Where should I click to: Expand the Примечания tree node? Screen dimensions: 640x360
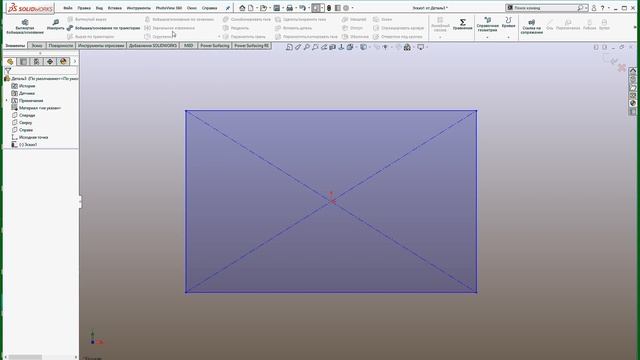point(7,100)
